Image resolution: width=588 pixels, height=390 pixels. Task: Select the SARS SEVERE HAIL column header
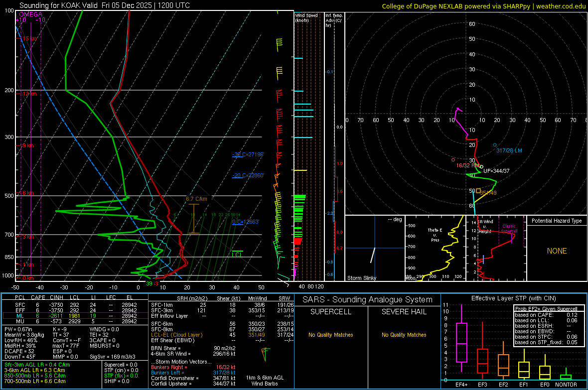tap(404, 312)
